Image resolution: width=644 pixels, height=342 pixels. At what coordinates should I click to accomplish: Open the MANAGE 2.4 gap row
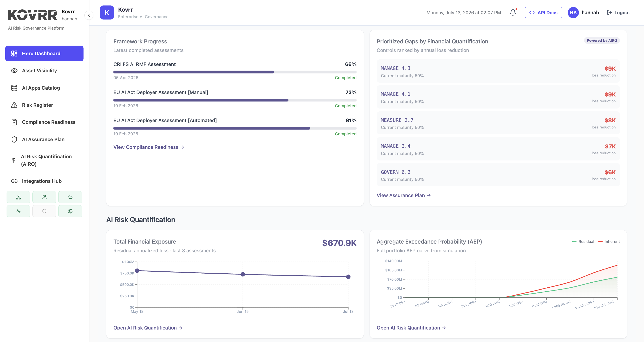(498, 149)
